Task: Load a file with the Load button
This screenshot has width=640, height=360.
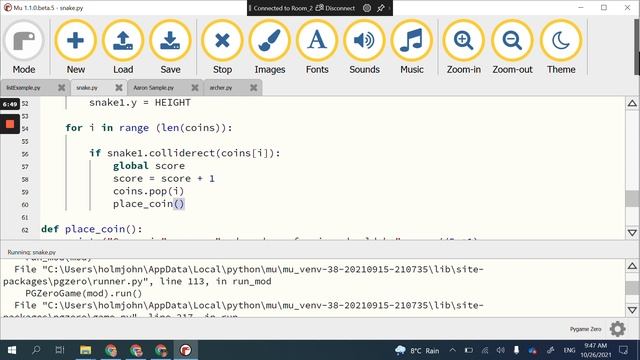Action: pos(123,47)
